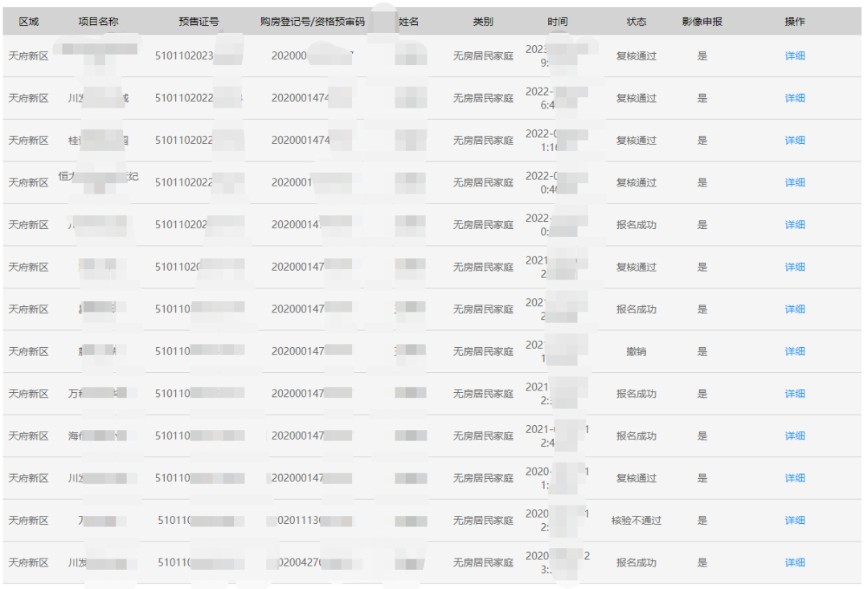This screenshot has width=868, height=589.
Task: Click the 姓名 column header
Action: [408, 22]
